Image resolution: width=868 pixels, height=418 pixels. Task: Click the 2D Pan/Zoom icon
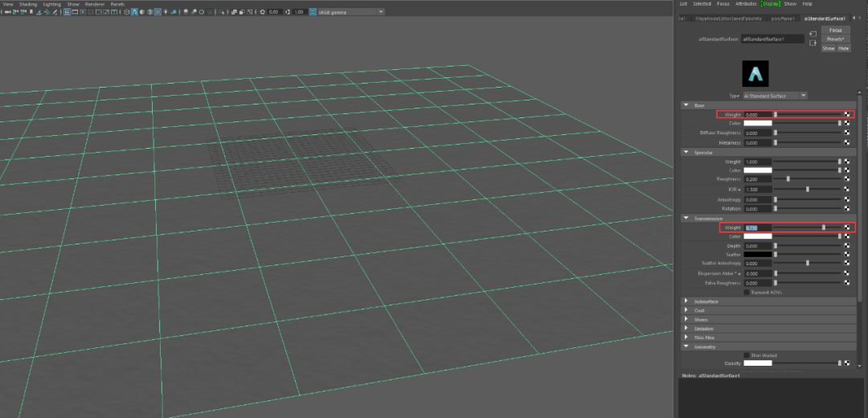click(x=47, y=11)
